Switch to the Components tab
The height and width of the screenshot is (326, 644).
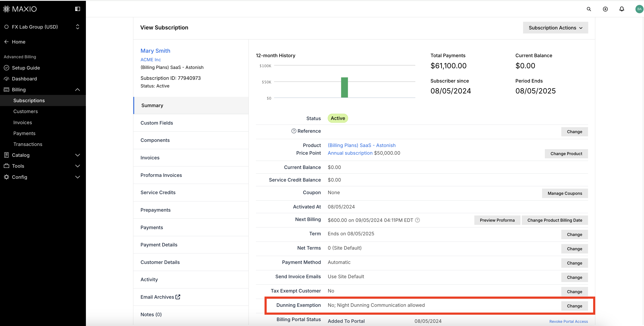click(191, 140)
